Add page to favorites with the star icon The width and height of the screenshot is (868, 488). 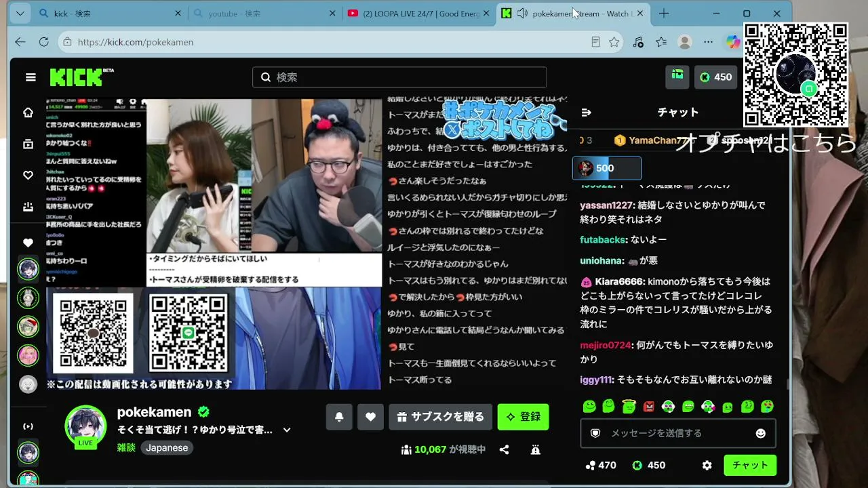click(x=614, y=42)
